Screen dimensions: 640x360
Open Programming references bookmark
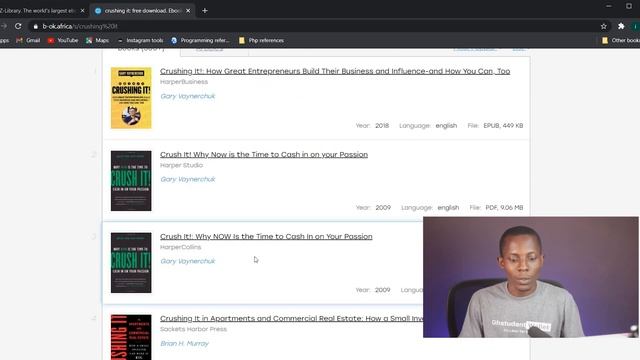[200, 40]
